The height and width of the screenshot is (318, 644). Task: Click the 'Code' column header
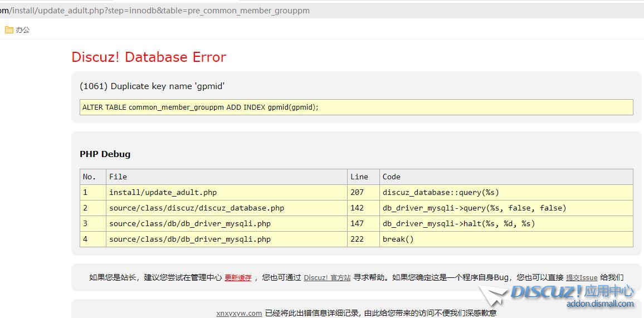point(392,177)
